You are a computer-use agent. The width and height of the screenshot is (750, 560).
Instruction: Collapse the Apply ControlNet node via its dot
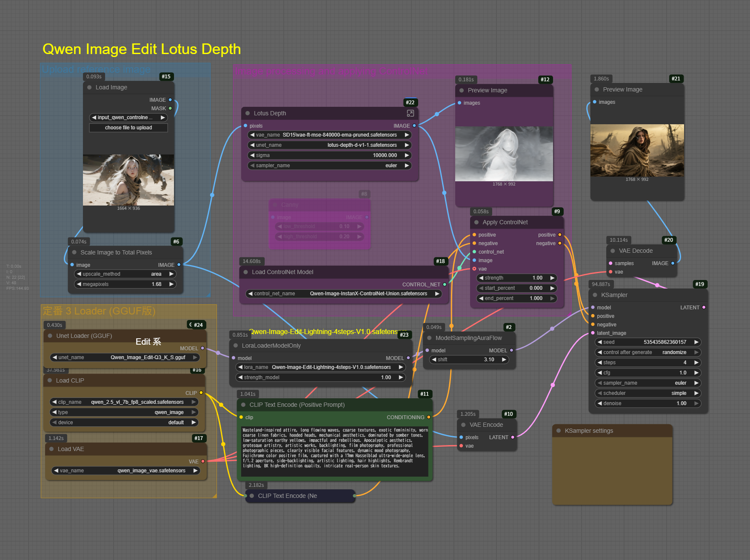pyautogui.click(x=476, y=222)
